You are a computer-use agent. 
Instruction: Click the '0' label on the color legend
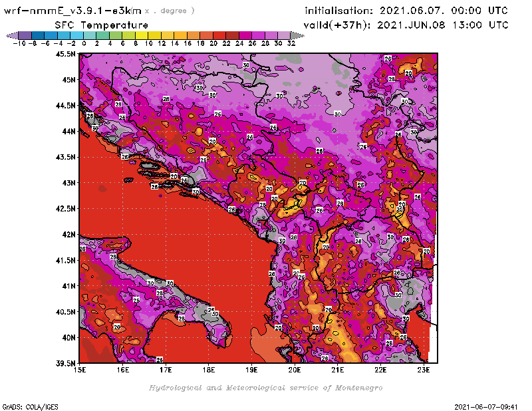[84, 43]
